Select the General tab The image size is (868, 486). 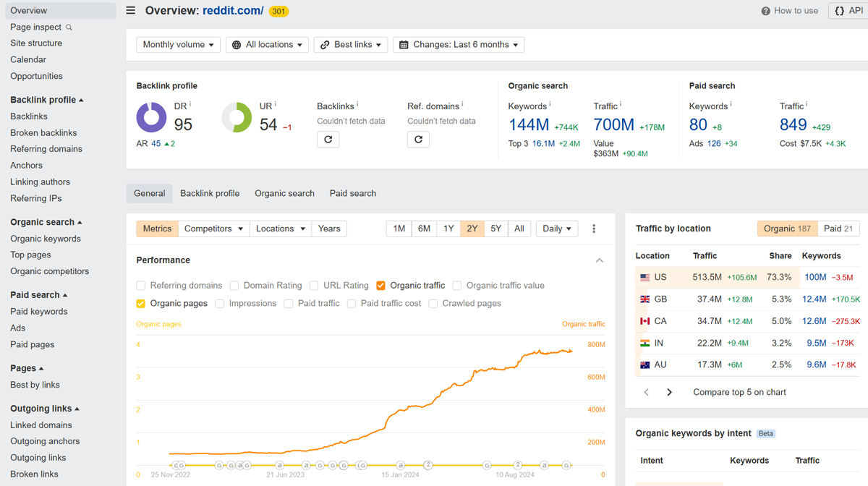150,193
